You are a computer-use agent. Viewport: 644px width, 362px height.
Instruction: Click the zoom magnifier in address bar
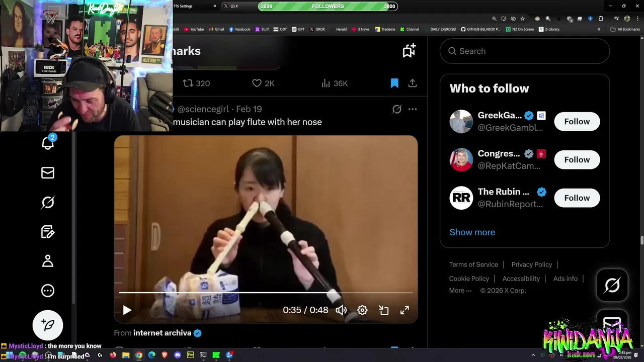pos(495,19)
